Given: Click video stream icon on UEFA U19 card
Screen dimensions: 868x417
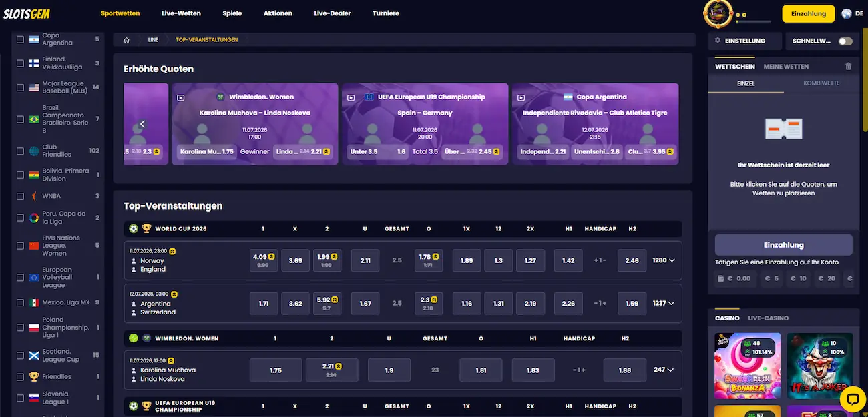Looking at the screenshot, I should click(x=351, y=97).
